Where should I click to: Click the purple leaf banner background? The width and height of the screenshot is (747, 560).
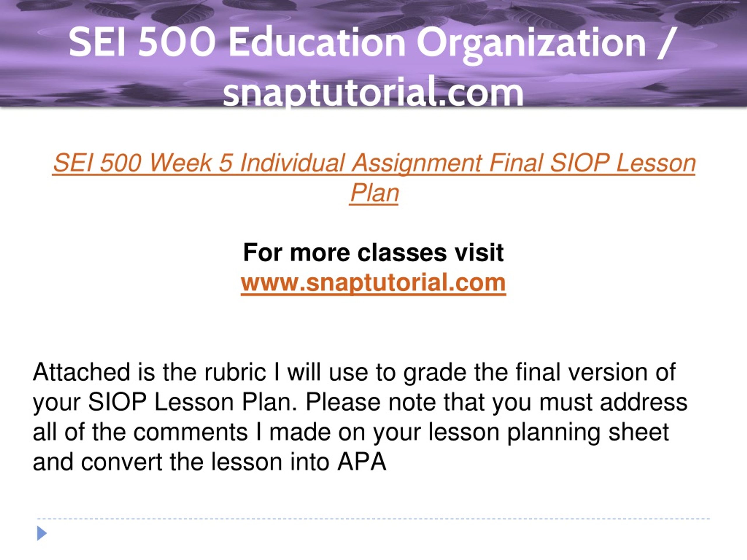[373, 53]
